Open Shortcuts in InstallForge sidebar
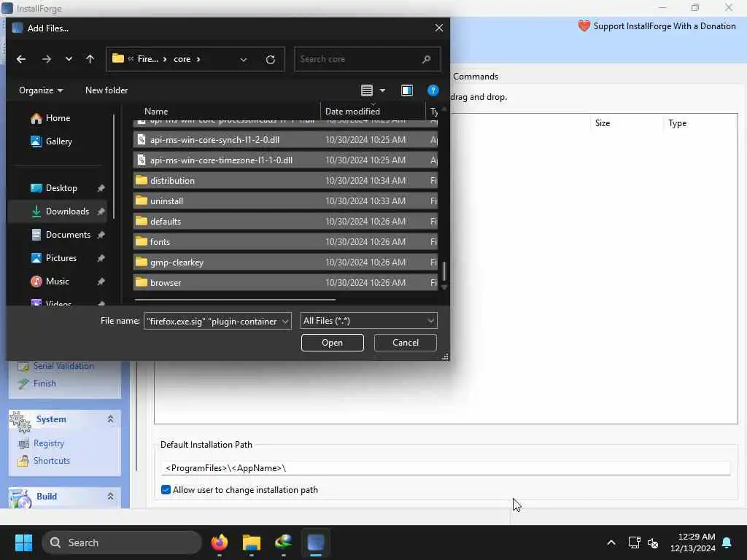This screenshot has width=747, height=560. click(x=43, y=461)
